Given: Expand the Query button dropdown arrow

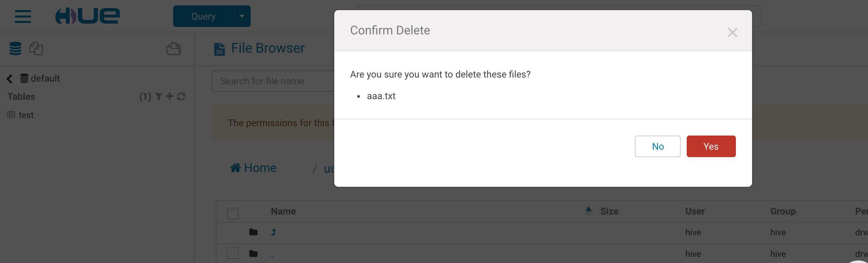Looking at the screenshot, I should point(242,16).
